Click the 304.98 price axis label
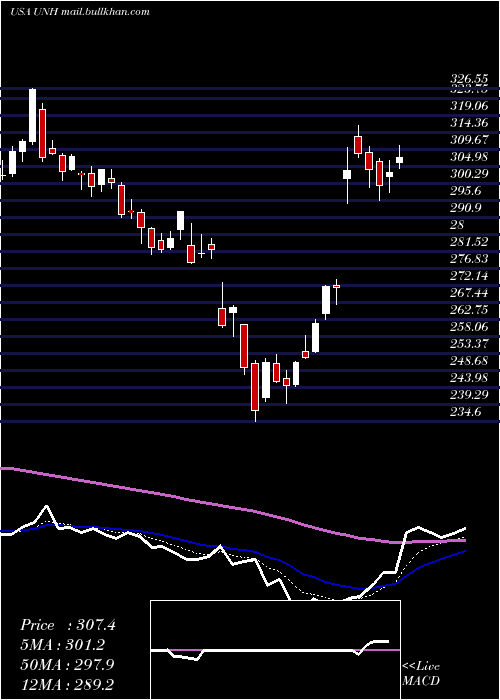This screenshot has height=700, width=500. tap(469, 157)
